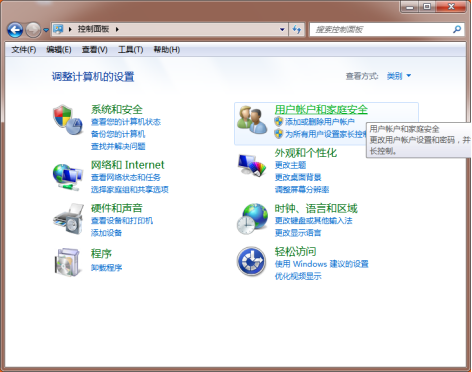Screen dimensions: 472x372
Task: Click the 用户帐户和家庭安全 people icon
Action: (x=252, y=120)
